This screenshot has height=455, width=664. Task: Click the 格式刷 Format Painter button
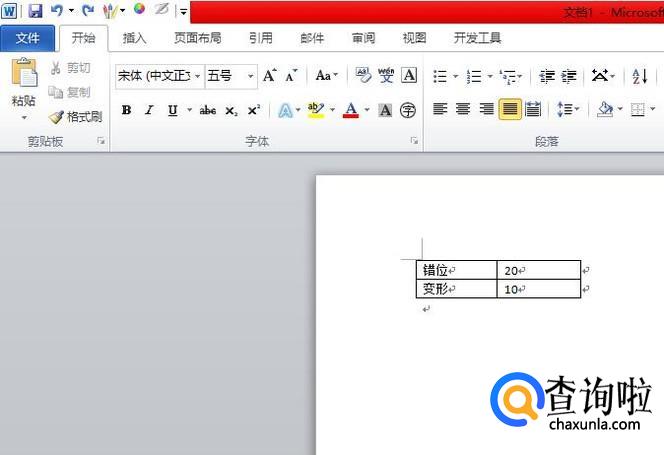(75, 117)
